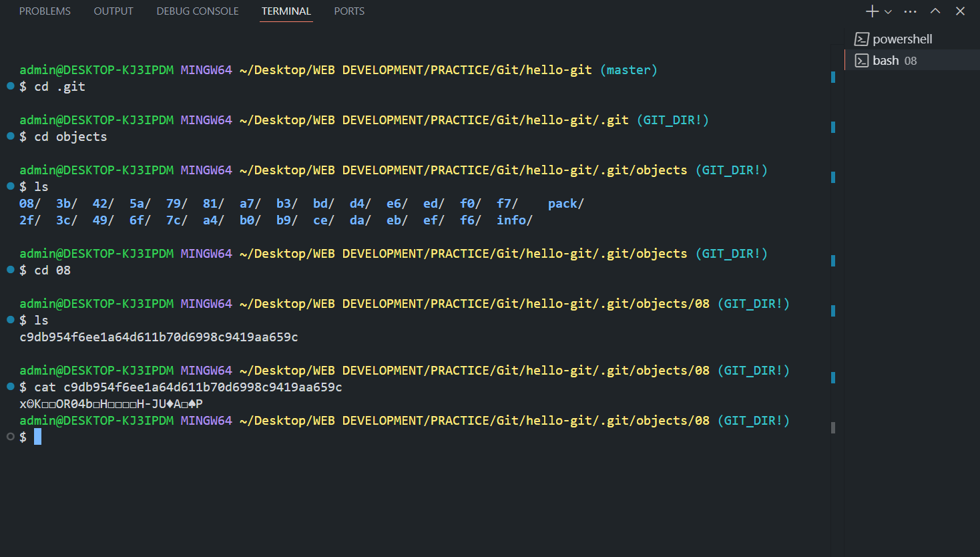Select the TERMINAL tab
The image size is (980, 557).
[286, 11]
